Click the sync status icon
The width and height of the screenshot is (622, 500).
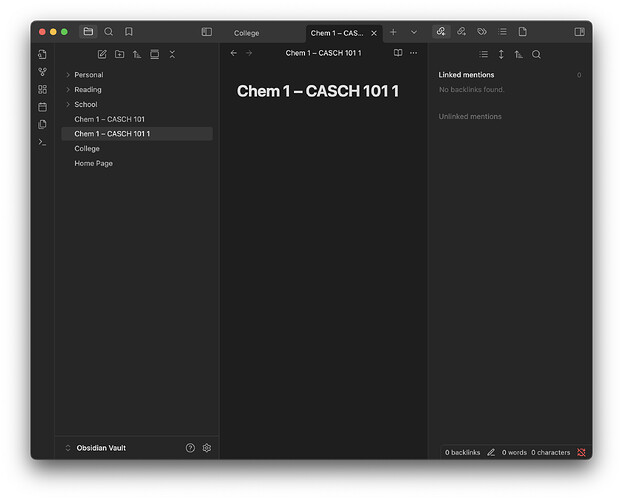coord(581,452)
